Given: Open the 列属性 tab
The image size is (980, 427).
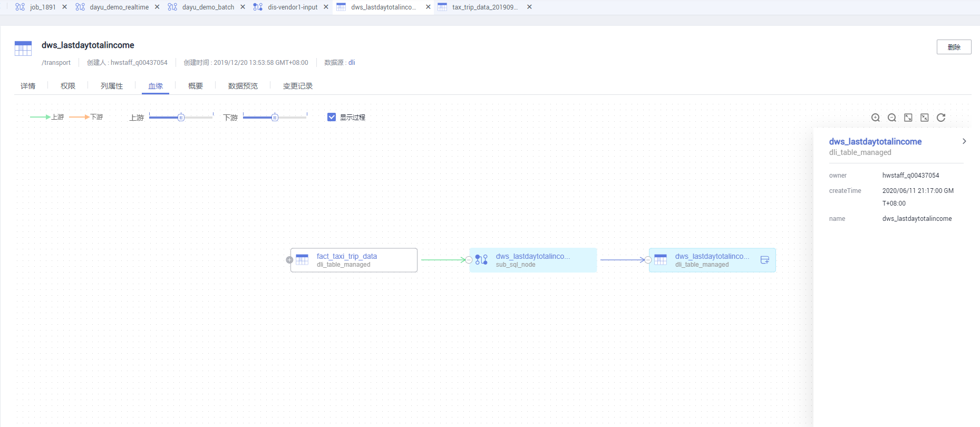Looking at the screenshot, I should coord(111,86).
